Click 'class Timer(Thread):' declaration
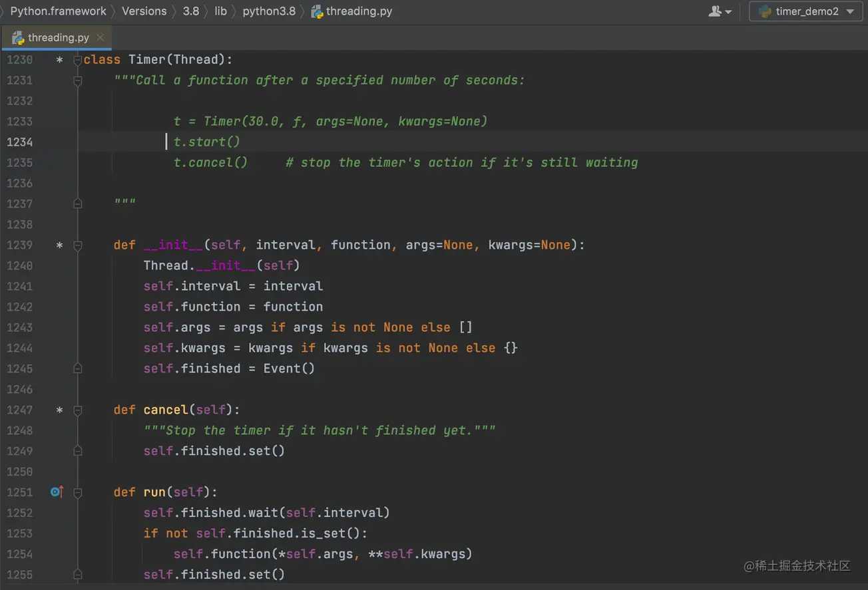The width and height of the screenshot is (868, 590). pos(158,60)
